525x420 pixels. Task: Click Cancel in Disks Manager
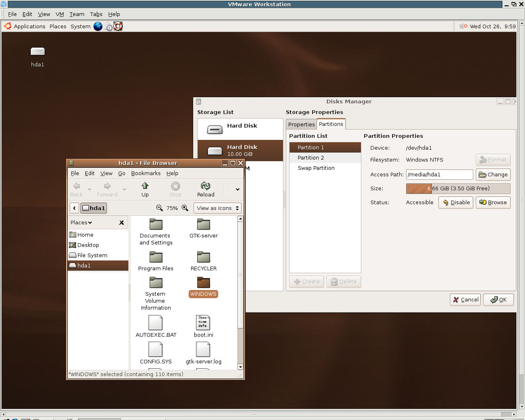pyautogui.click(x=465, y=299)
